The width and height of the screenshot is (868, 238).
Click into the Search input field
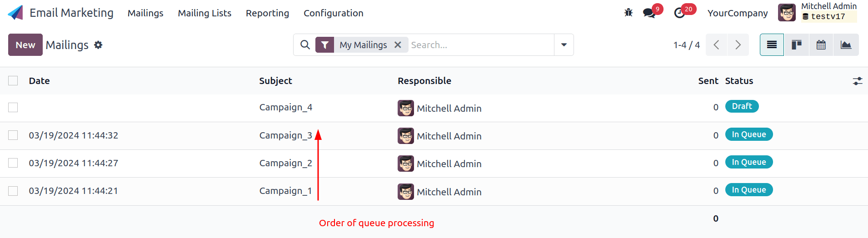[479, 45]
